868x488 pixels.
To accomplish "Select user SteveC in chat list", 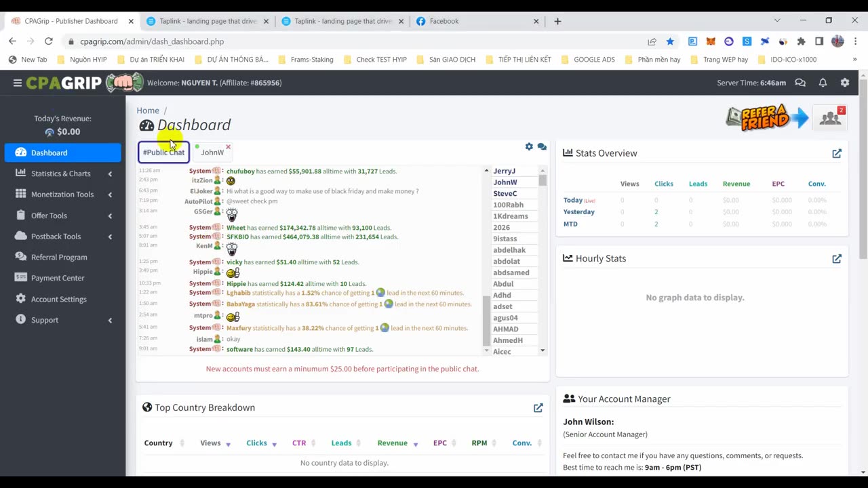I will point(505,193).
